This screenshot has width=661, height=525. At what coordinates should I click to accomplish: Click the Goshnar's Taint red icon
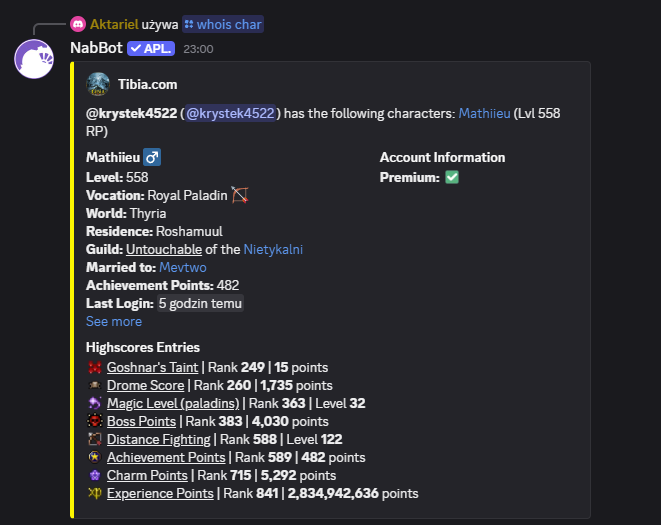click(95, 367)
